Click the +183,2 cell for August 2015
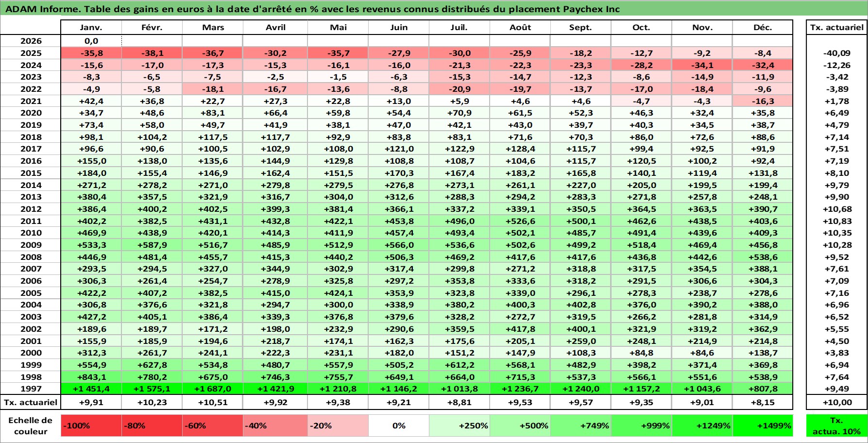The image size is (868, 443). (520, 173)
